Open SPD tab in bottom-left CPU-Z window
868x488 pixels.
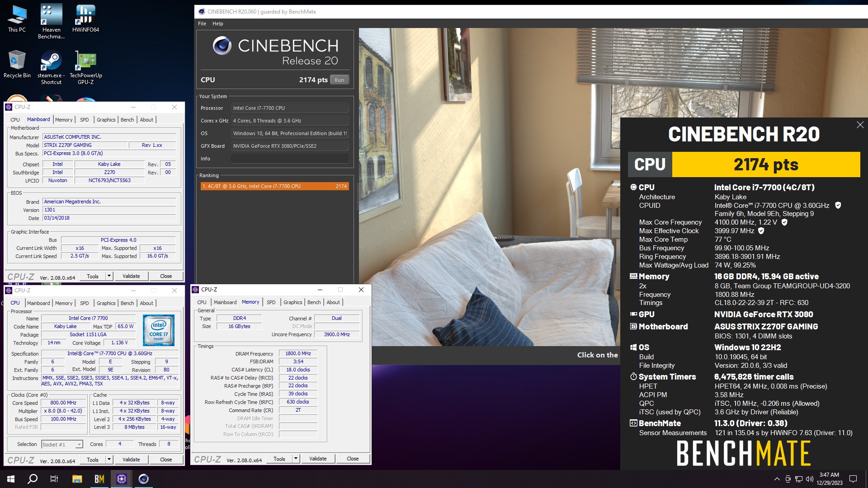coord(84,303)
